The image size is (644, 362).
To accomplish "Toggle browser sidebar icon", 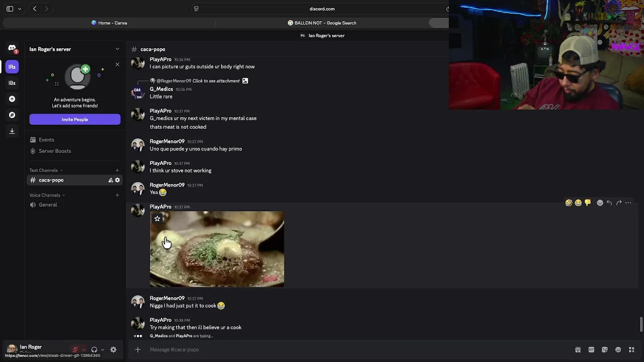I will (x=10, y=9).
